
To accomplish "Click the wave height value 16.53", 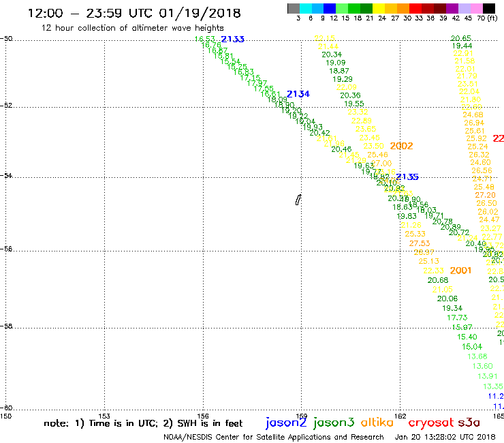I will 205,39.
